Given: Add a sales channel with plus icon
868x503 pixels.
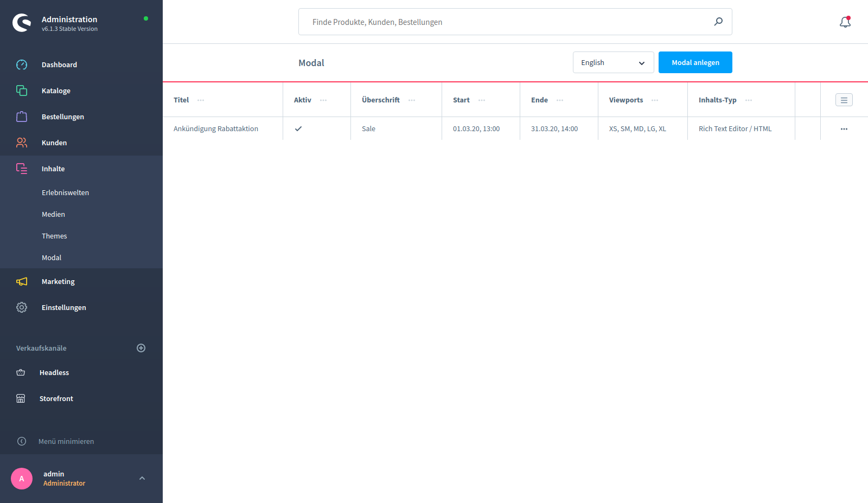Looking at the screenshot, I should pyautogui.click(x=141, y=348).
